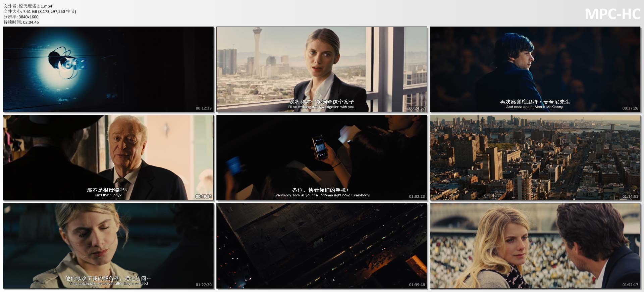Select the Las Vegas skyline window thumbnail
644x292 pixels.
321,69
